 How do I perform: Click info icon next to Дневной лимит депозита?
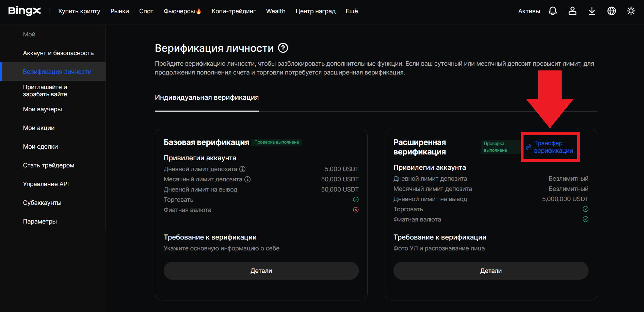[242, 169]
